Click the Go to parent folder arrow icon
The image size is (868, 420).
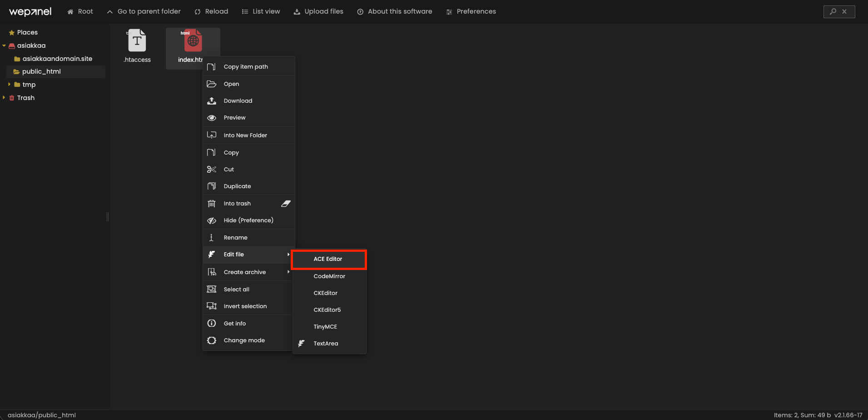coord(109,12)
